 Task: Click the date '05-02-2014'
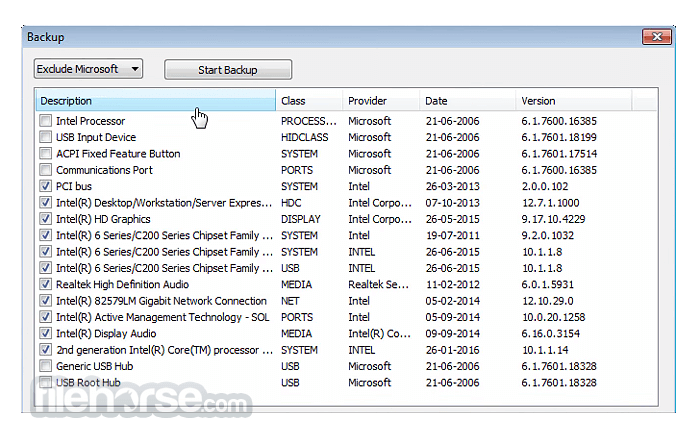tap(453, 301)
